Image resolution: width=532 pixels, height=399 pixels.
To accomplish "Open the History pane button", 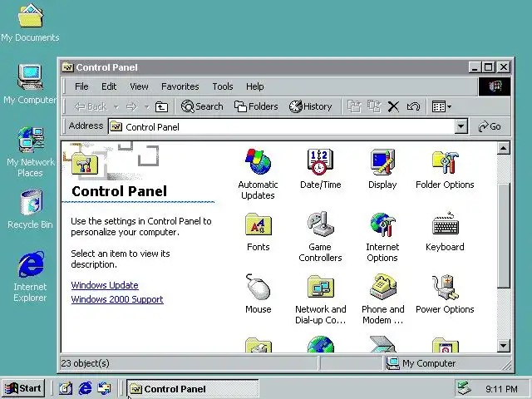I will point(310,106).
